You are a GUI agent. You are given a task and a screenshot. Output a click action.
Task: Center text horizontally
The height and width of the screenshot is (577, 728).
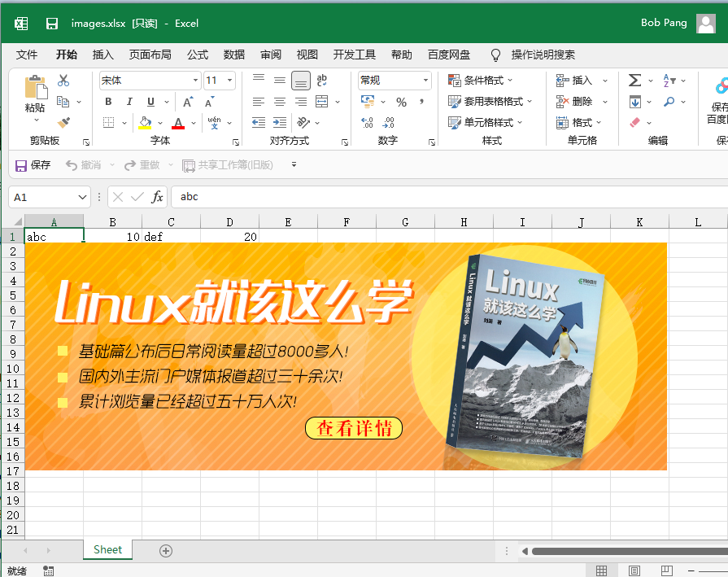pos(280,102)
